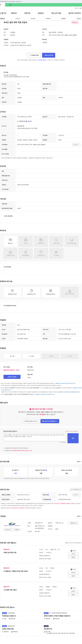Open the 출산휴가·육아휴직 top menu
The height and width of the screenshot is (644, 82).
[x=74, y=13]
